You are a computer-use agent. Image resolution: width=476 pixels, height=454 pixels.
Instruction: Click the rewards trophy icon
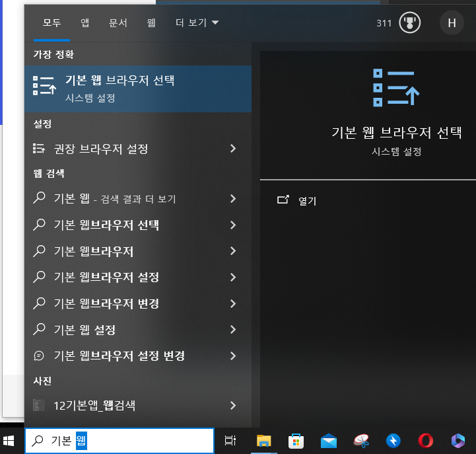coord(409,22)
